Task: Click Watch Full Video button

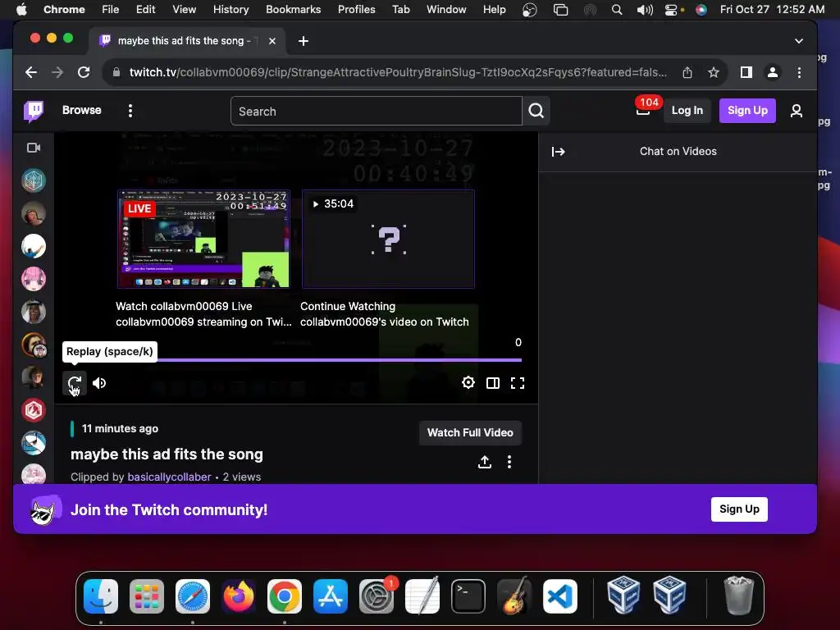Action: click(x=470, y=433)
